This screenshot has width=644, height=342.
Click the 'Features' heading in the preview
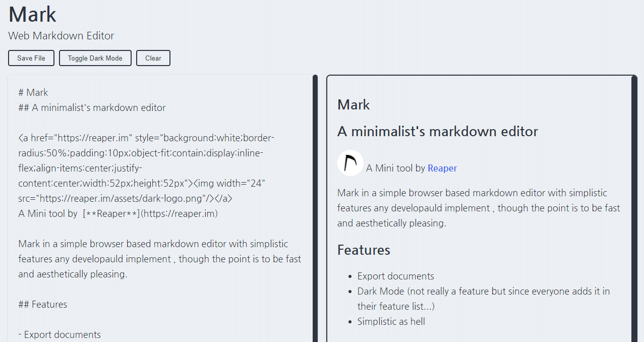point(364,250)
